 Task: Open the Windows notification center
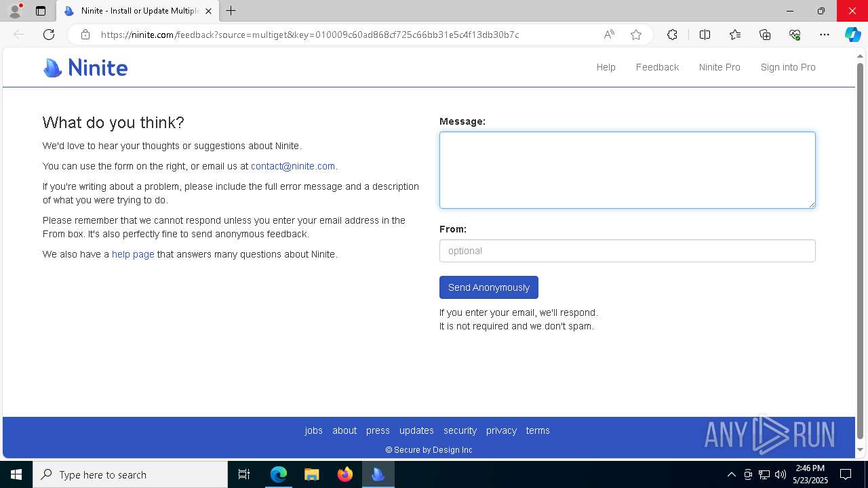pos(846,474)
